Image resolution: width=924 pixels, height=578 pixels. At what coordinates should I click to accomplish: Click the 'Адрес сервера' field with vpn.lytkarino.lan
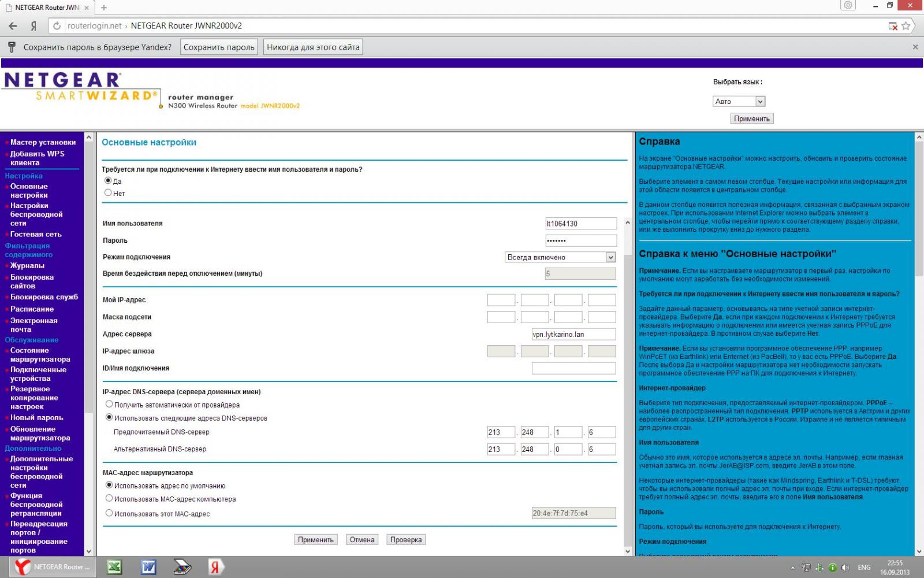tap(573, 334)
